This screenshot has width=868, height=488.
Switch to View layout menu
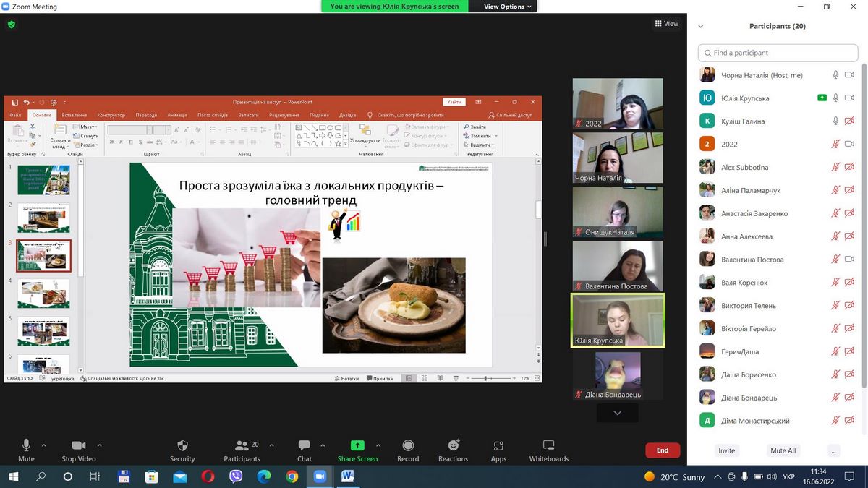pyautogui.click(x=666, y=24)
